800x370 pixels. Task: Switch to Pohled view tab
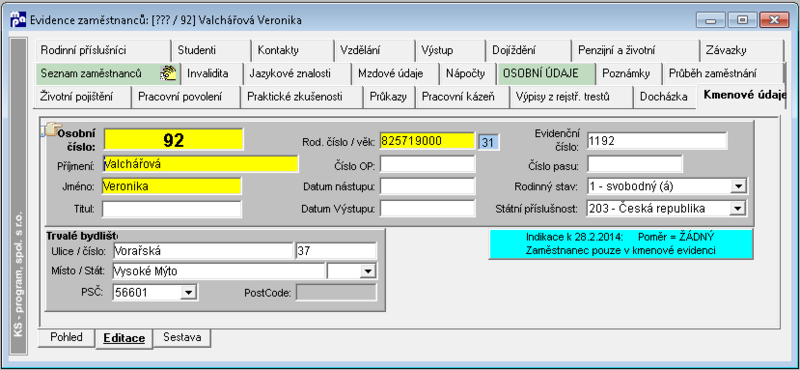pos(66,337)
